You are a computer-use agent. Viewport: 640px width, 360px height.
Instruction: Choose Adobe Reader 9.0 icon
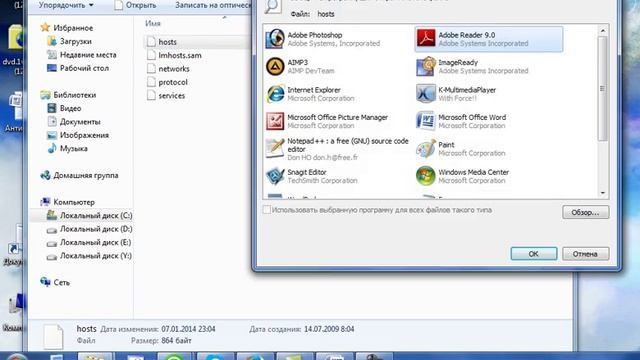pos(426,39)
